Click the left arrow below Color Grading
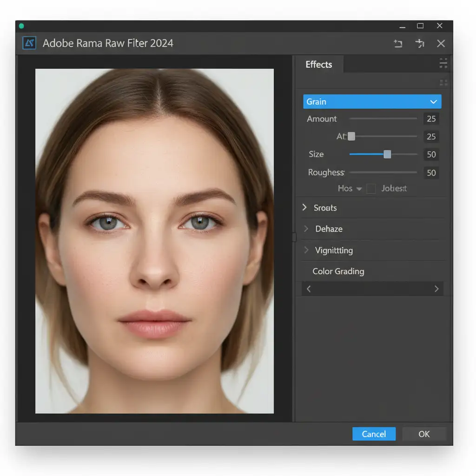 tap(309, 289)
